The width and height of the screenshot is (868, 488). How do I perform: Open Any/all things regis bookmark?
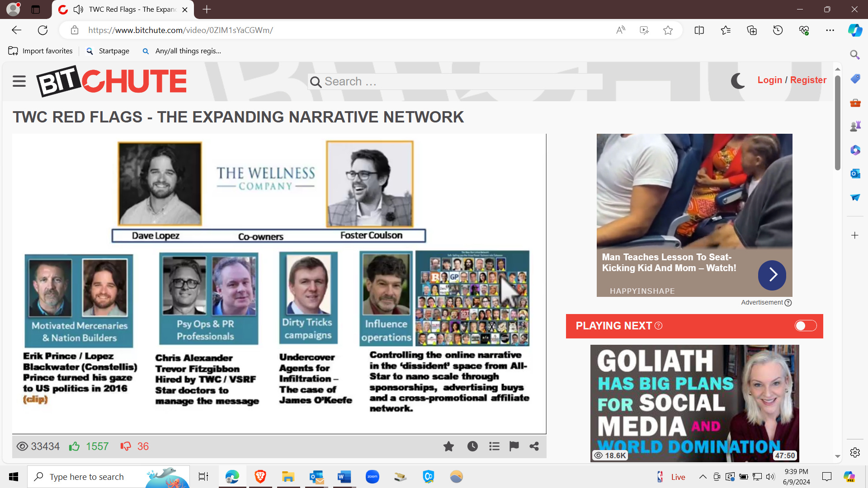[182, 51]
